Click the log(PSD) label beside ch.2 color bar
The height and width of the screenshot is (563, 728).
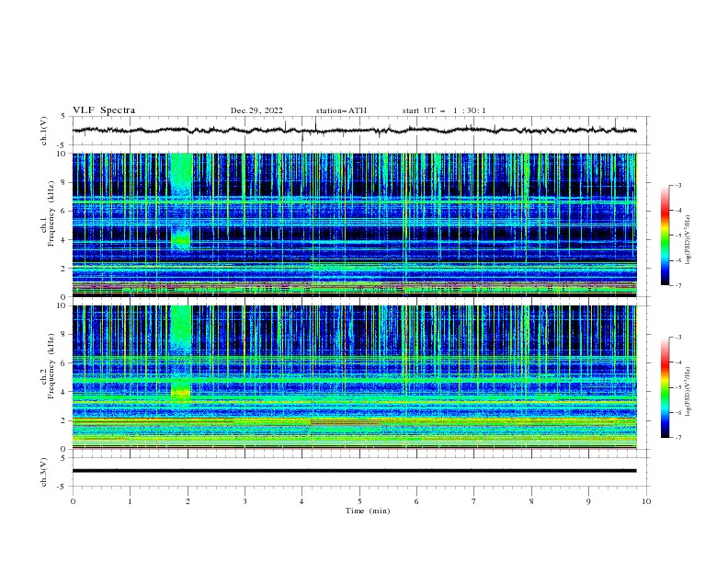pos(688,392)
